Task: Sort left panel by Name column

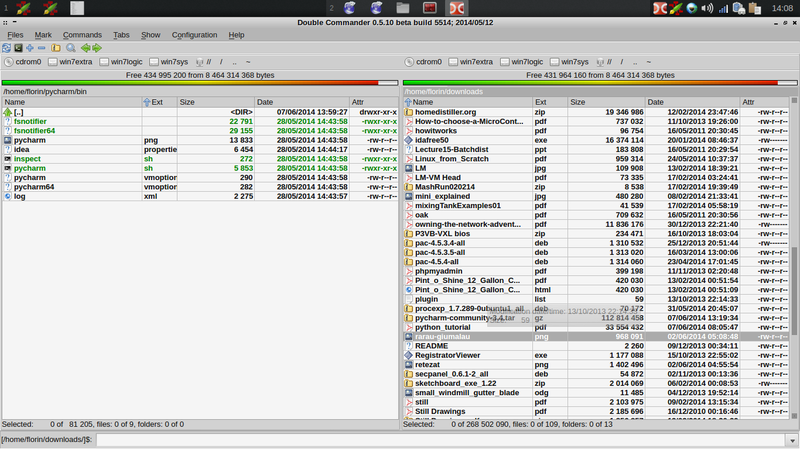Action: point(72,102)
